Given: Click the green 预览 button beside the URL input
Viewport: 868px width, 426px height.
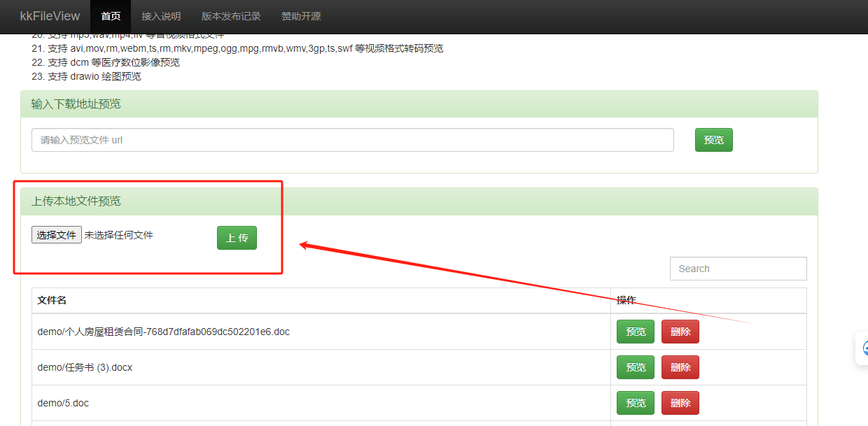Looking at the screenshot, I should click(713, 140).
